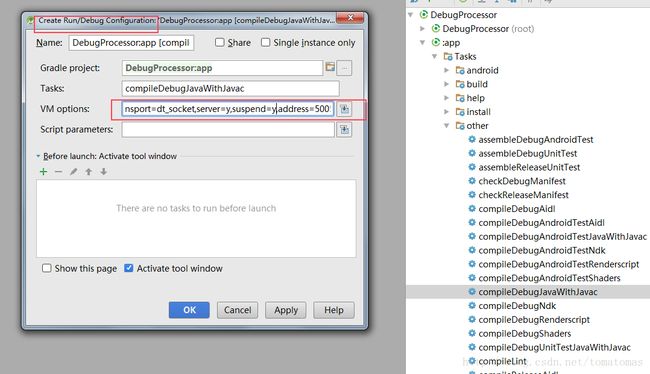Select assembleDebugAndroidTest gear icon
Image resolution: width=650 pixels, height=374 pixels.
[472, 139]
